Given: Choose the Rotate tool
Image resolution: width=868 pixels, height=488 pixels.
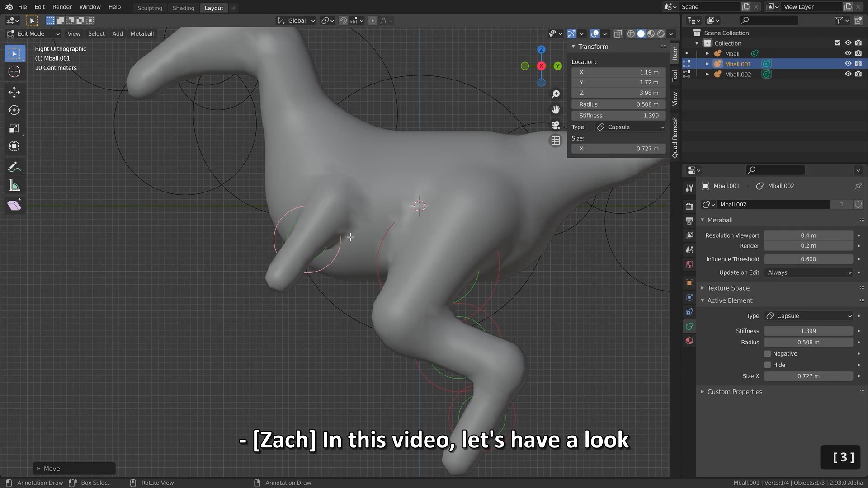Looking at the screenshot, I should coord(14,110).
